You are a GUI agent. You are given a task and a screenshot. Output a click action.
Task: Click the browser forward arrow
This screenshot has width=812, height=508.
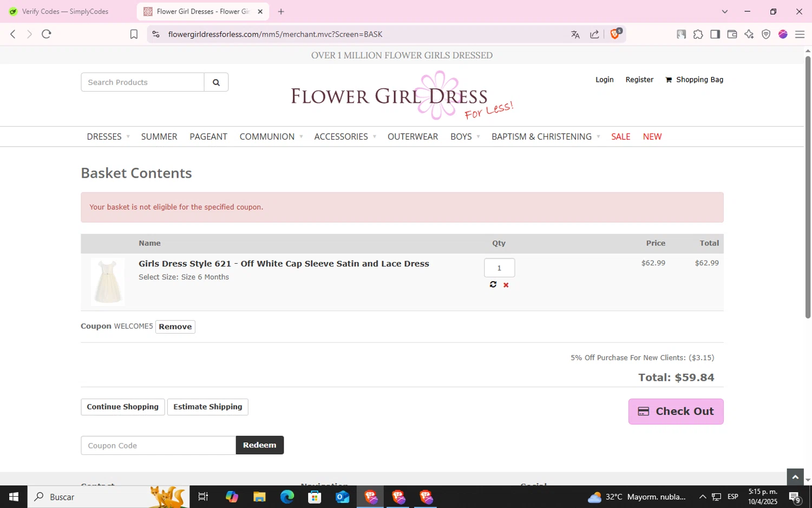(x=29, y=34)
